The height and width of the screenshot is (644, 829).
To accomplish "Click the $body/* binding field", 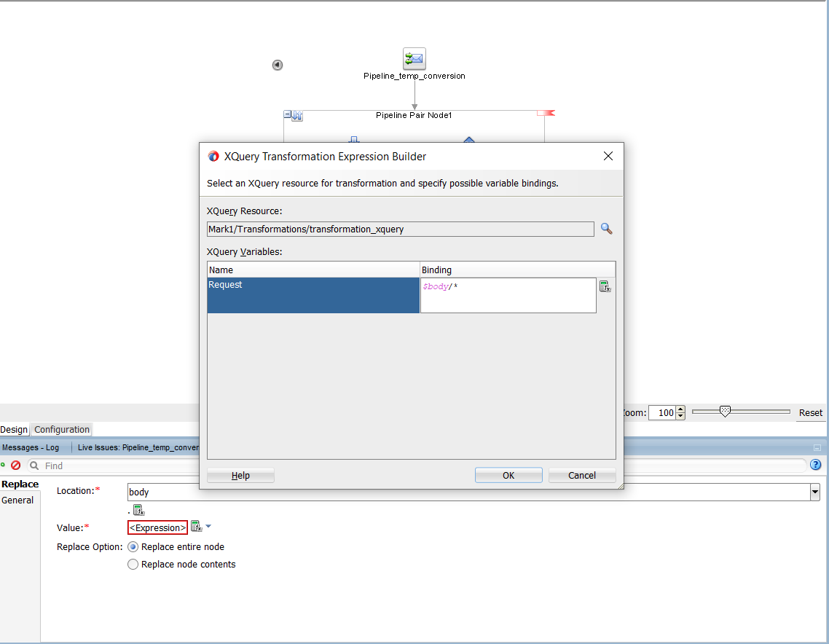I will tap(508, 295).
